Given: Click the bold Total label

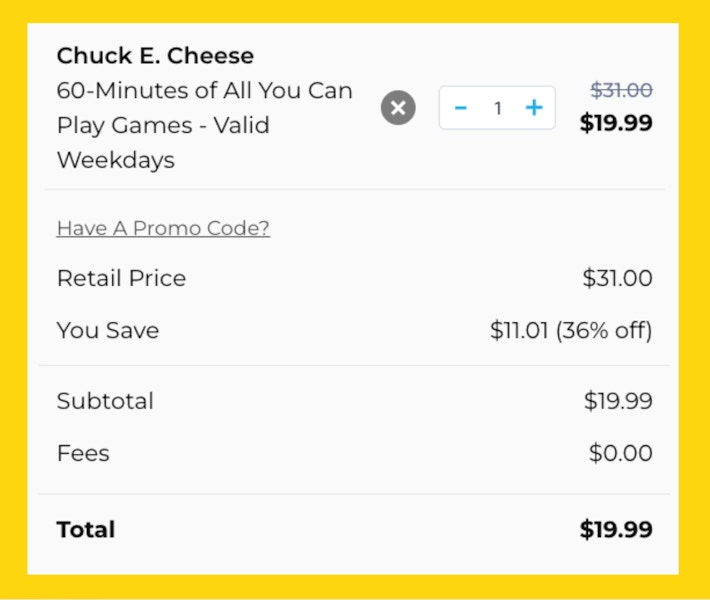Looking at the screenshot, I should 86,529.
